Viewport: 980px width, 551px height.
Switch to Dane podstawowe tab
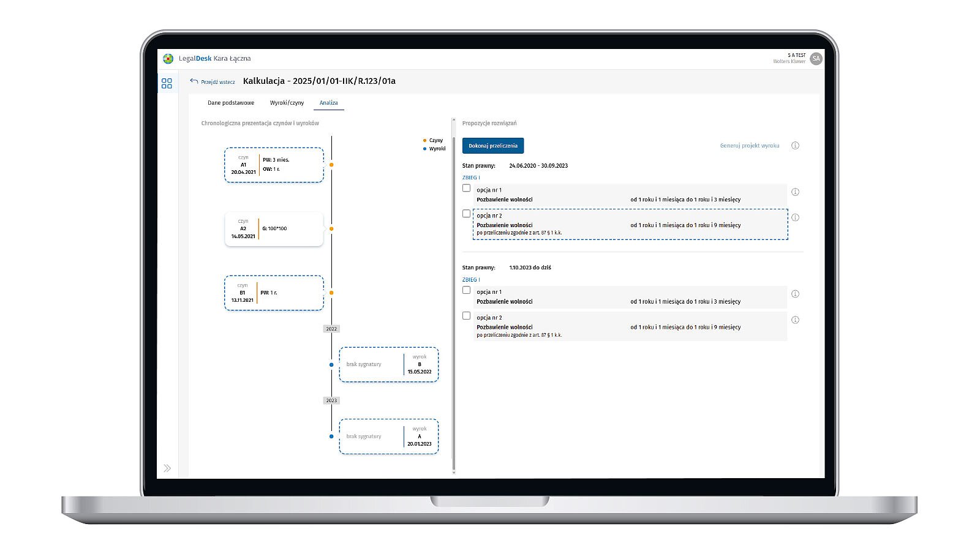click(x=231, y=103)
